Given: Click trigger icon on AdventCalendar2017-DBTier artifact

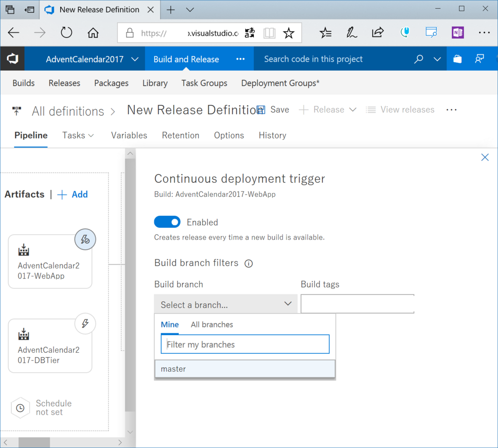Looking at the screenshot, I should [85, 323].
